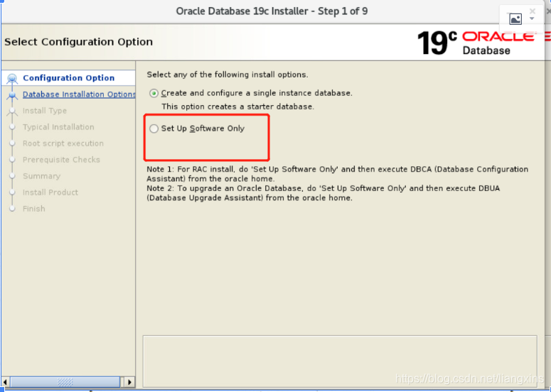Click the 'Finish' step label
Image resolution: width=551 pixels, height=392 pixels.
(33, 209)
